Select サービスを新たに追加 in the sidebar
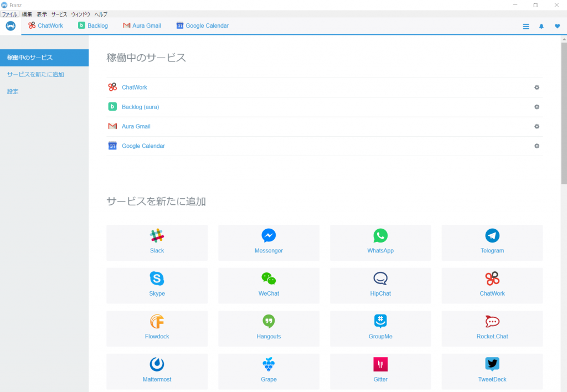567x392 pixels. coord(35,75)
